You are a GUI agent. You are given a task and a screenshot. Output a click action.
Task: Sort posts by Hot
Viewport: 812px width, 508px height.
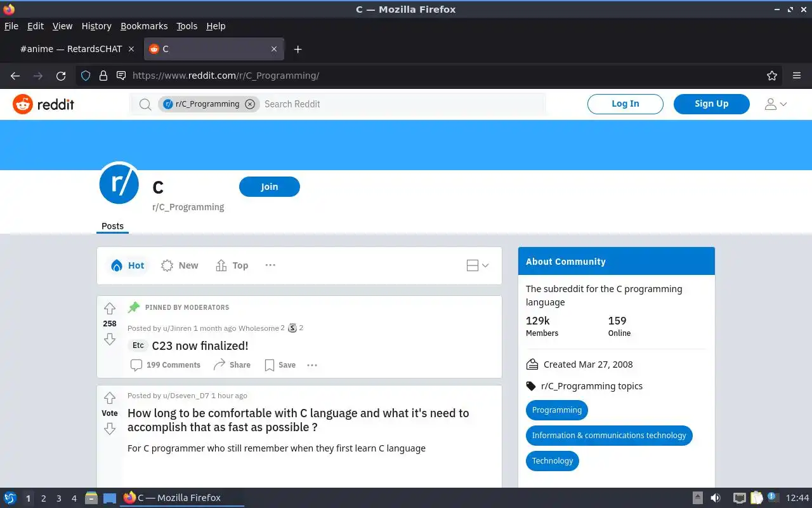128,265
